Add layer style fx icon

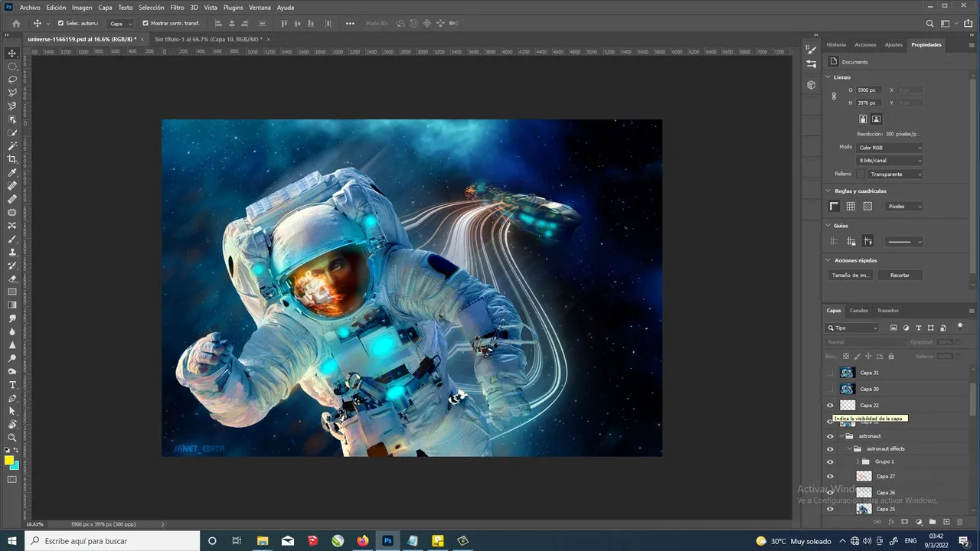tap(891, 522)
